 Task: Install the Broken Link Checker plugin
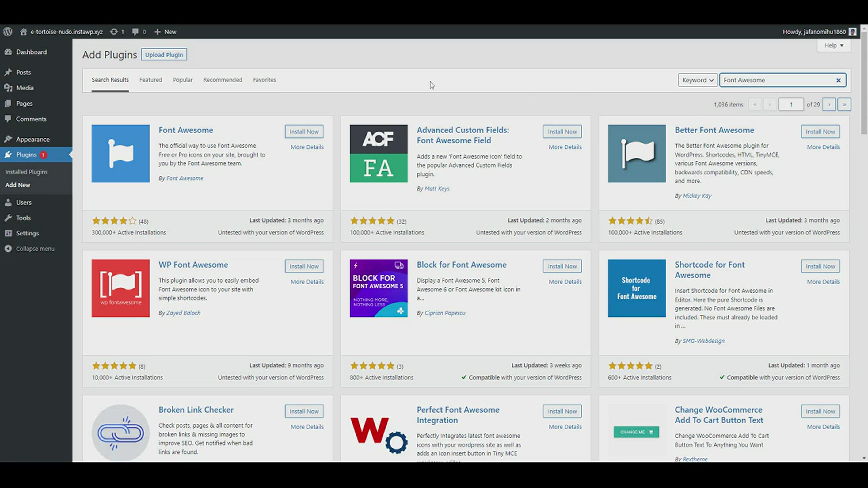point(304,411)
